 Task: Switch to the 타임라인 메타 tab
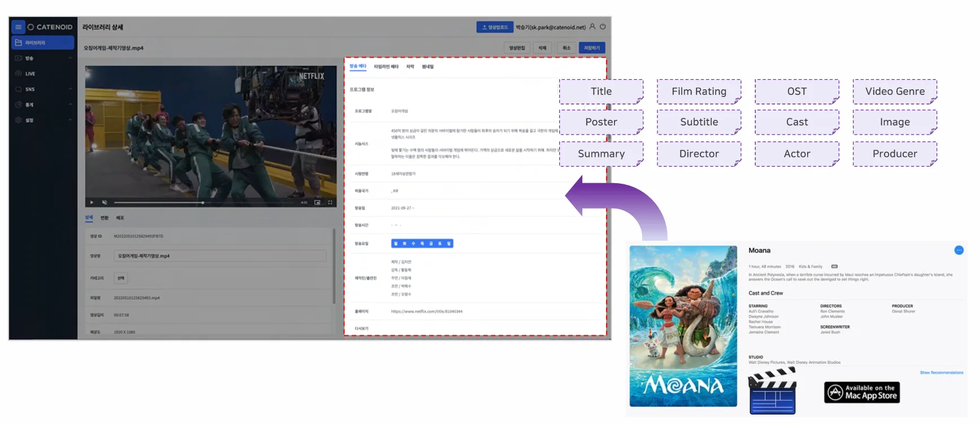point(386,67)
